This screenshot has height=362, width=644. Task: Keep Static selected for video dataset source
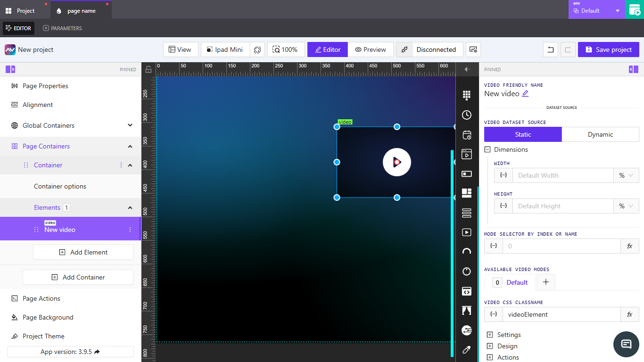point(523,134)
